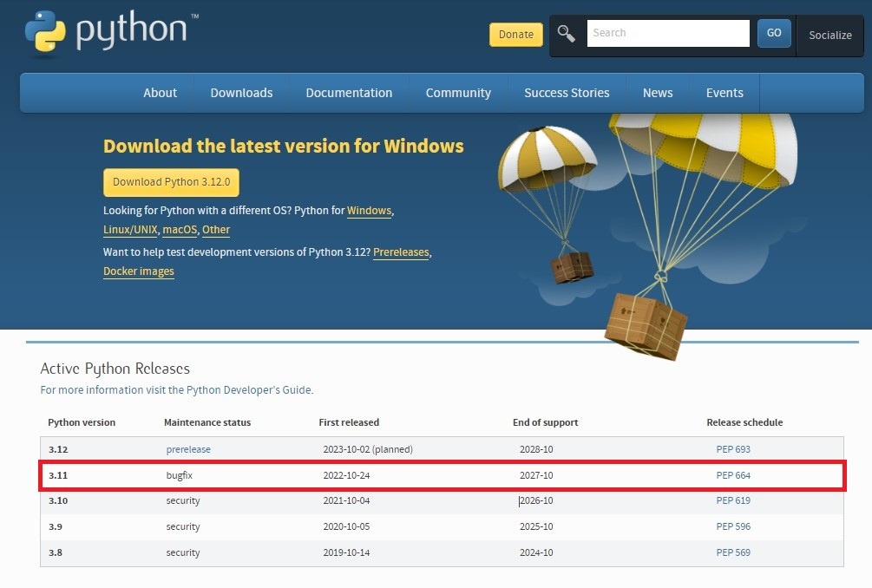Open the About menu item
Screen dimensions: 872x588
(x=160, y=93)
